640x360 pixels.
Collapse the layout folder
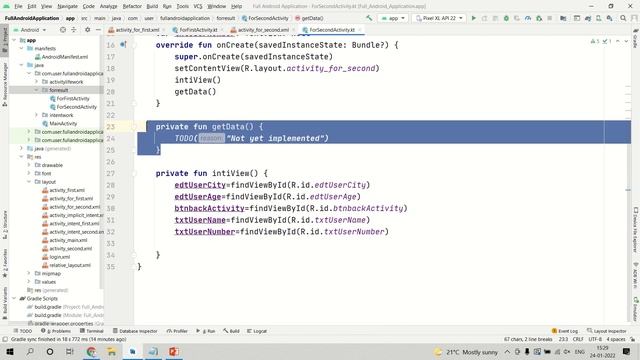point(29,182)
